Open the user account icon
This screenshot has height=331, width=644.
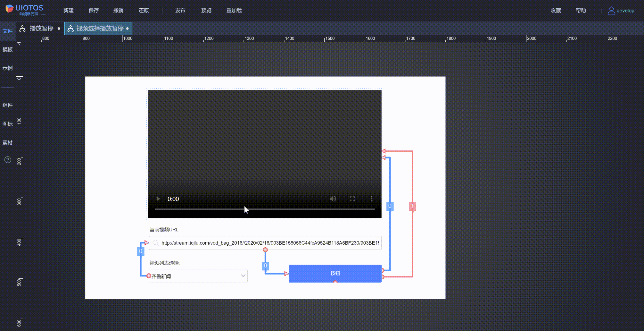[611, 11]
